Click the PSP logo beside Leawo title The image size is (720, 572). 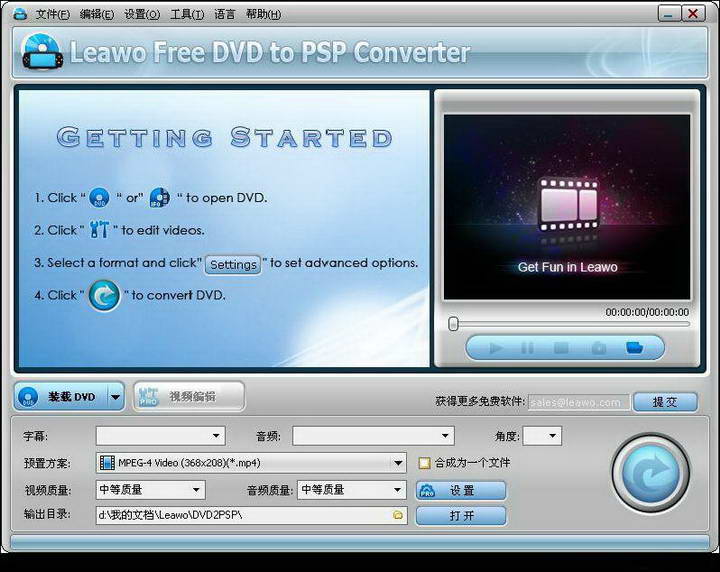[x=43, y=52]
